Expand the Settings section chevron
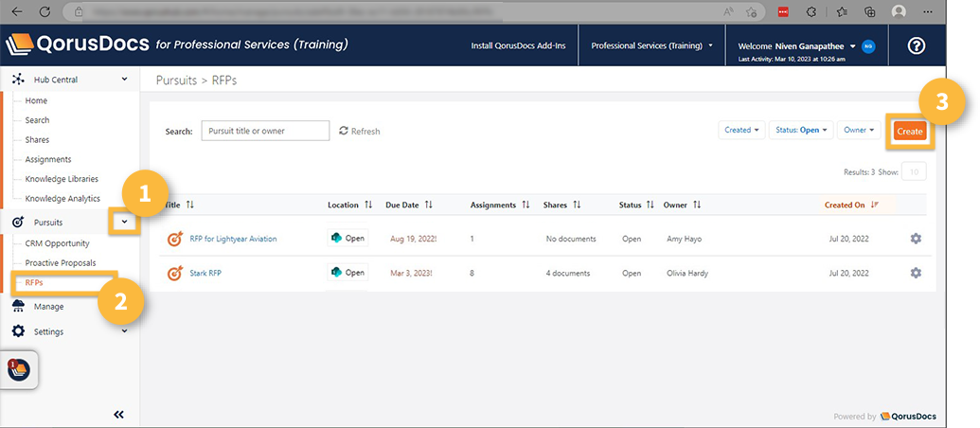Viewport: 980px width, 428px height. pyautogui.click(x=124, y=331)
